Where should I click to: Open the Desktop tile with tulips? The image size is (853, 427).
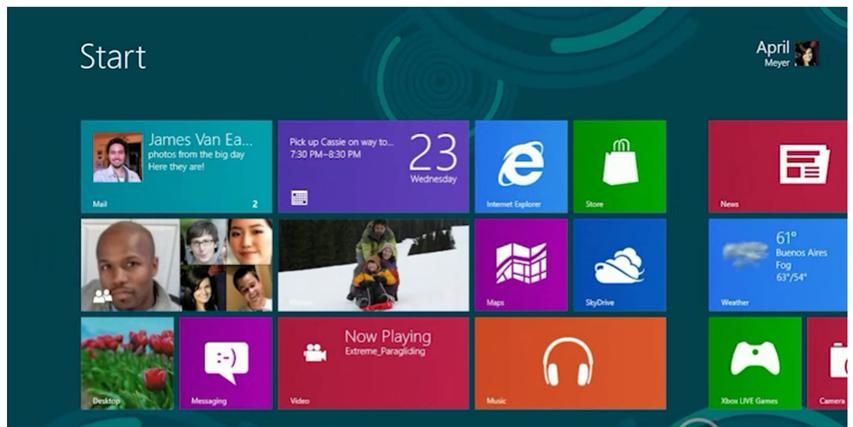127,362
